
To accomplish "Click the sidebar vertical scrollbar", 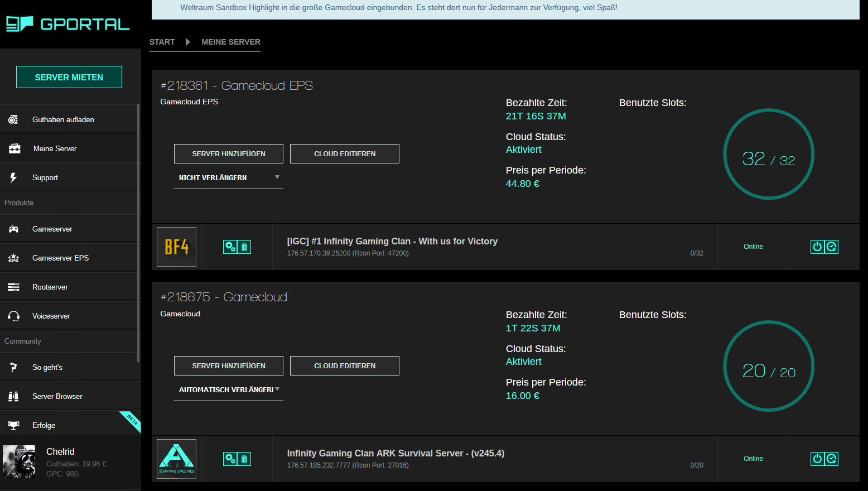I will (138, 234).
